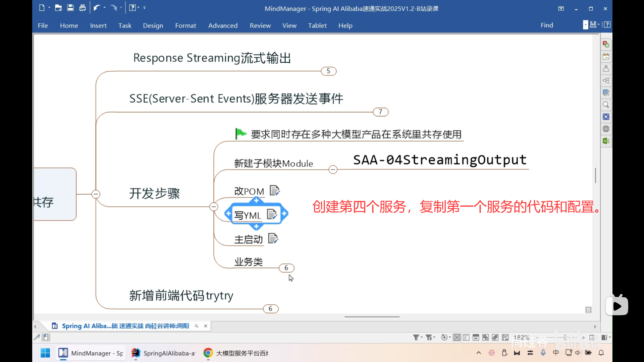644x362 pixels.
Task: Click the notes document icon beside 改POM
Action: 274,190
